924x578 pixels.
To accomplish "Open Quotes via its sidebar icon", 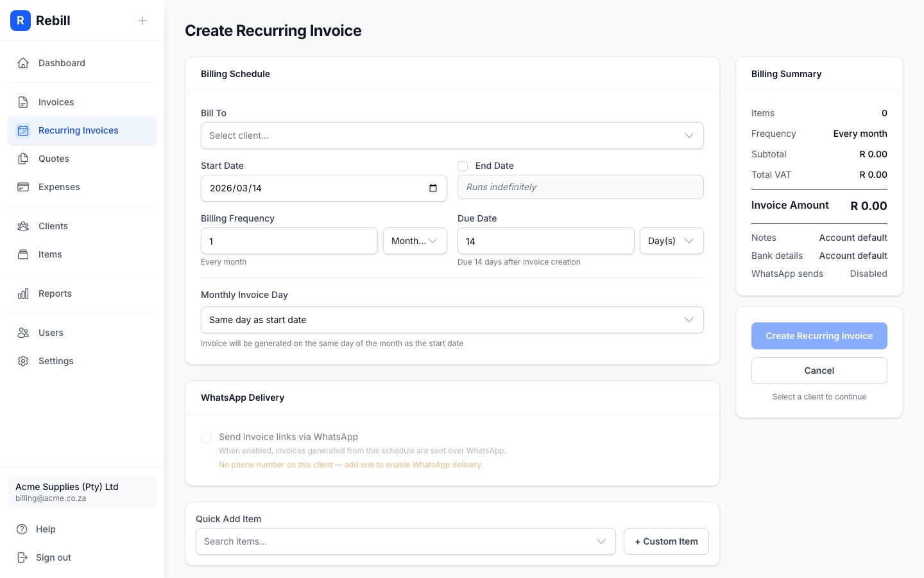I will [x=23, y=159].
